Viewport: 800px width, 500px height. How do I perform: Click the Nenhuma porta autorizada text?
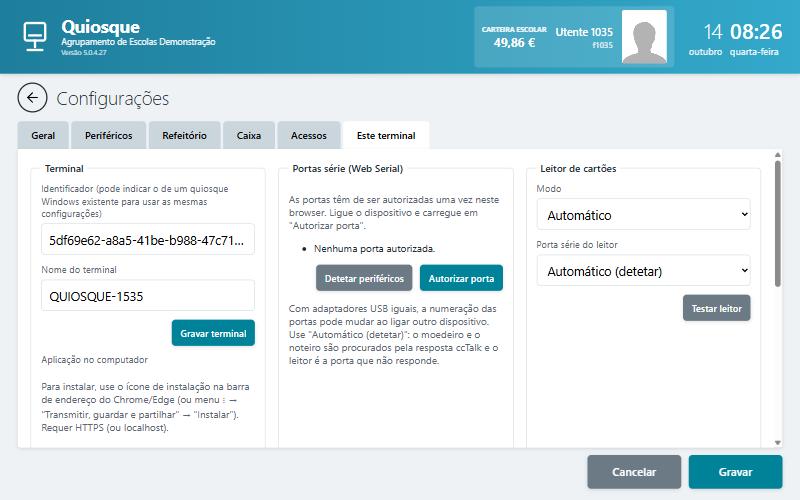[374, 249]
